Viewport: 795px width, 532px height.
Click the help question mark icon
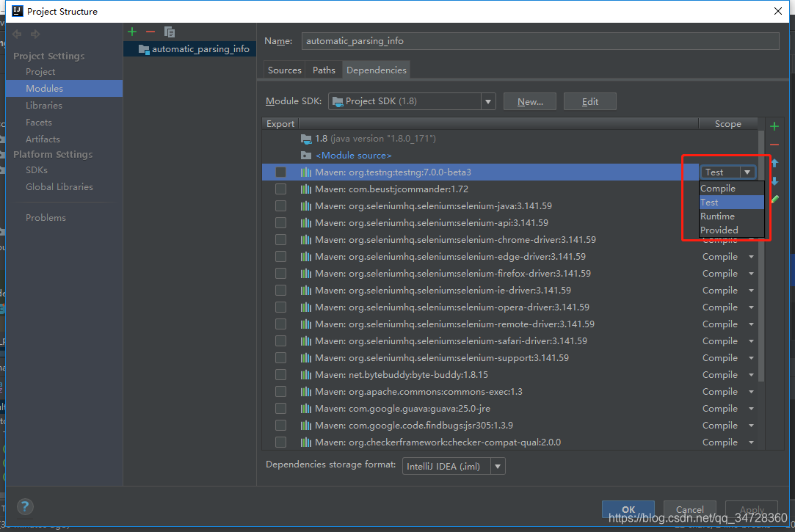[x=25, y=506]
